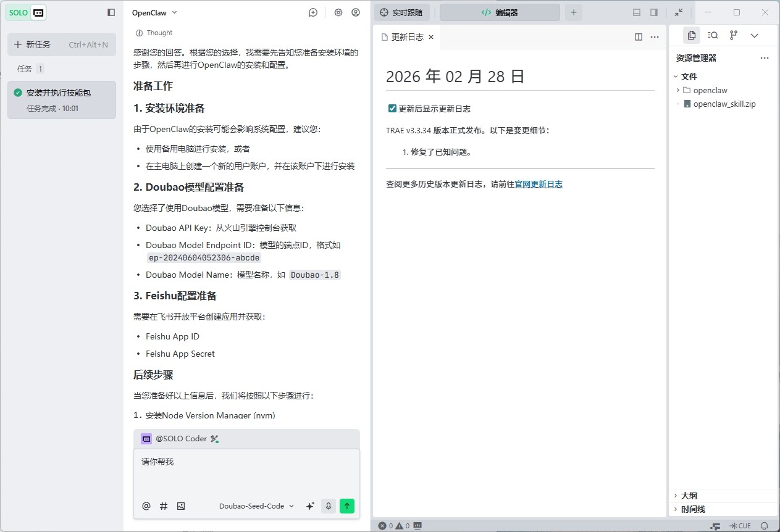Select the 编辑器 editor tab
Viewport: 780px width, 532px height.
(x=500, y=12)
